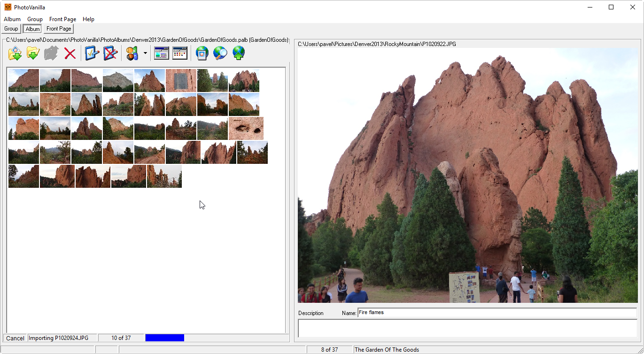Click the import photos folder icon
Screen dimensions: 644x354
pos(15,54)
